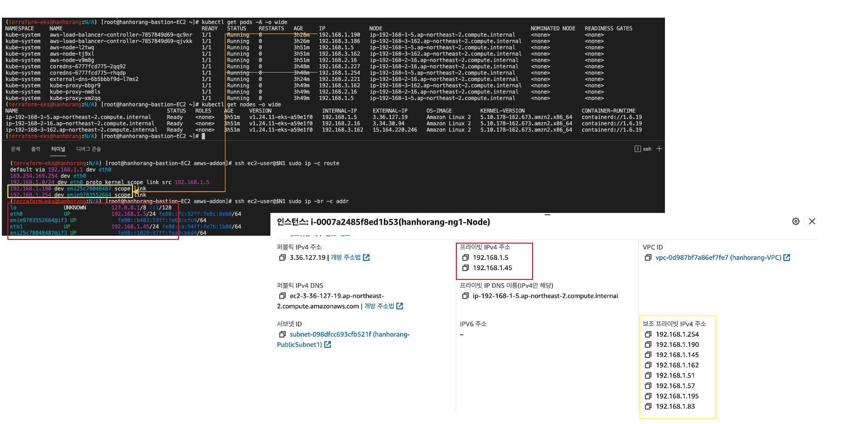Copy the subnet ID subnet-098dfcc693cfb521f
This screenshot has height=424, width=868.
[x=282, y=334]
